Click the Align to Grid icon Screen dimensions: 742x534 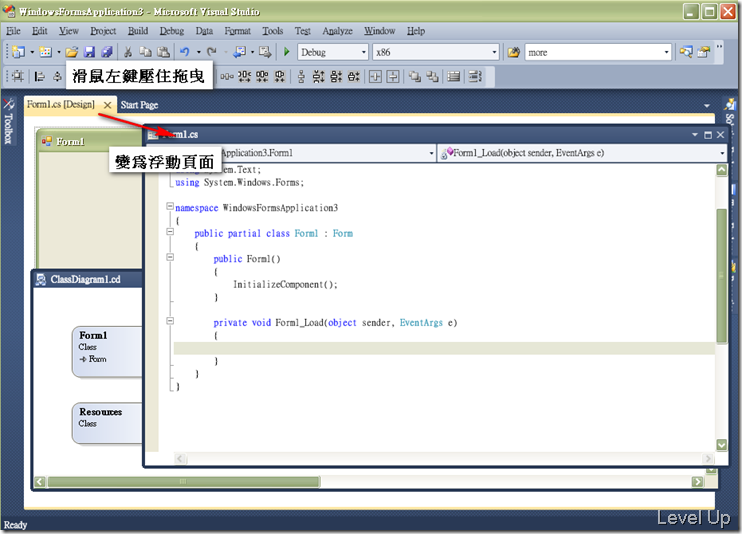coord(18,76)
